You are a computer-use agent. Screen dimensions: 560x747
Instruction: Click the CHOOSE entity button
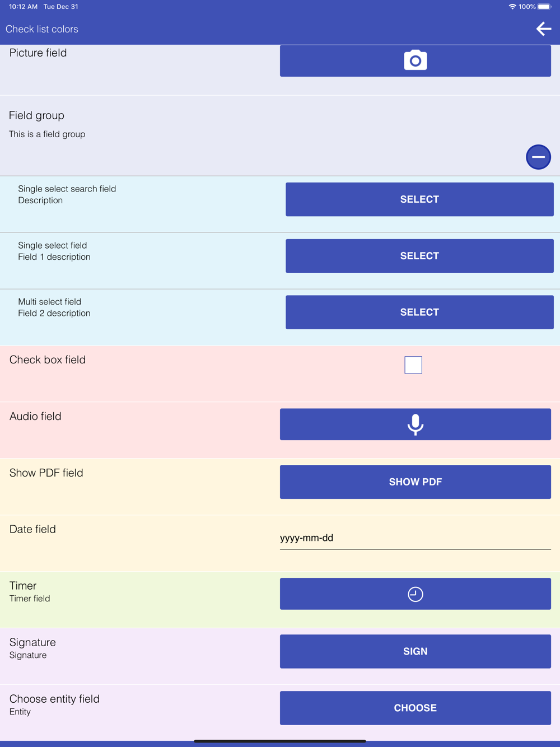pos(416,708)
